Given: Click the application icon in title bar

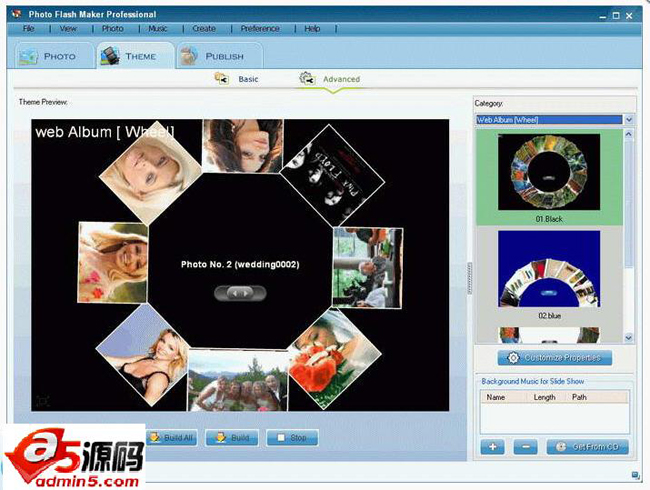Looking at the screenshot, I should click(x=17, y=14).
